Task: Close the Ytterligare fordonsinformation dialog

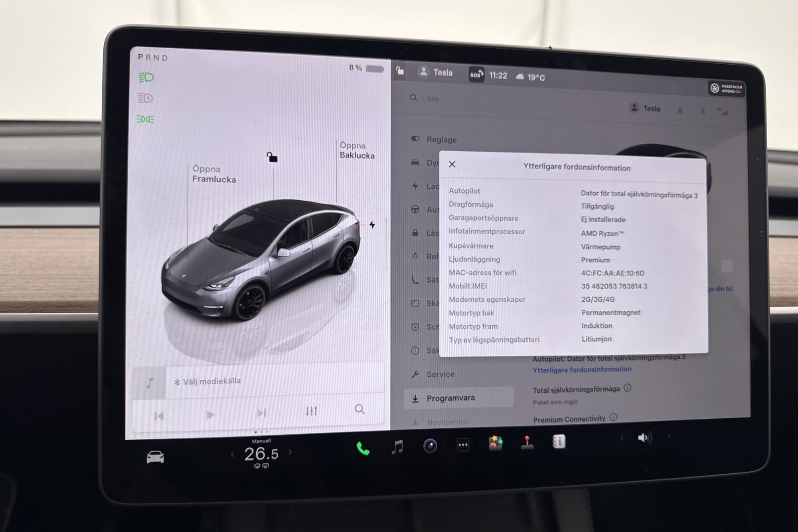Action: point(452,164)
